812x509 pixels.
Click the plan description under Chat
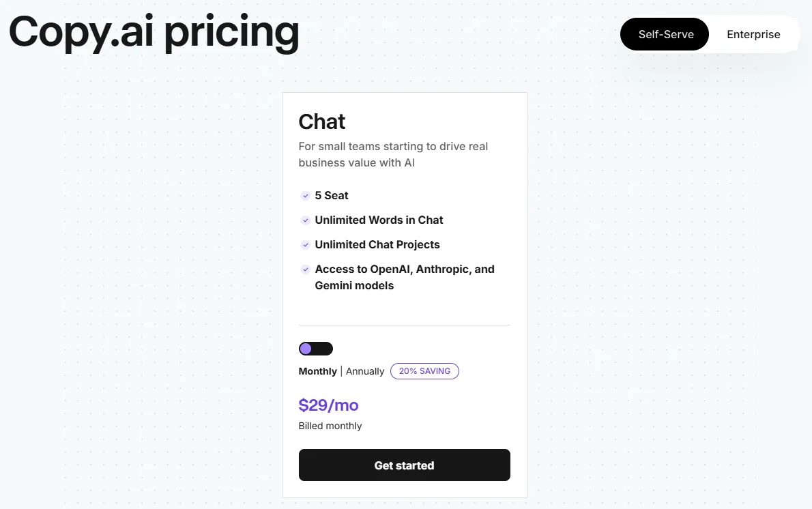tap(393, 154)
